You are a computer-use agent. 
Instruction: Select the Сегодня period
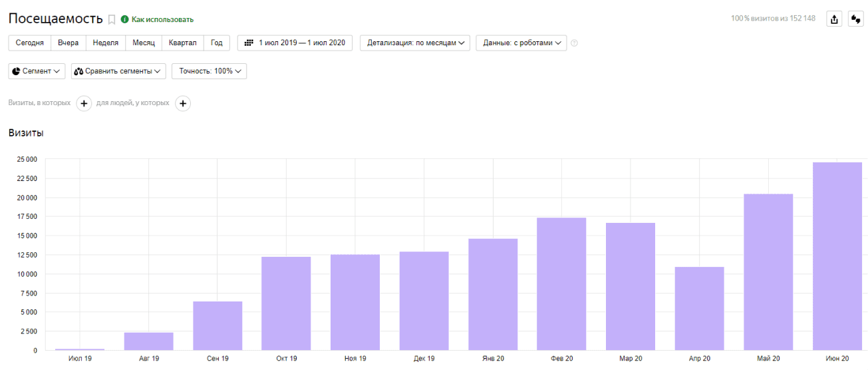pos(30,43)
